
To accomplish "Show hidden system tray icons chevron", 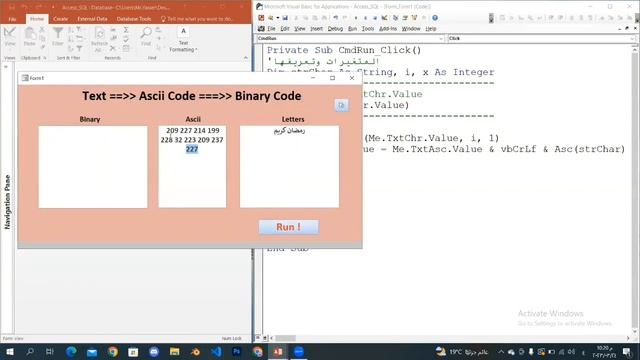I will [500, 351].
